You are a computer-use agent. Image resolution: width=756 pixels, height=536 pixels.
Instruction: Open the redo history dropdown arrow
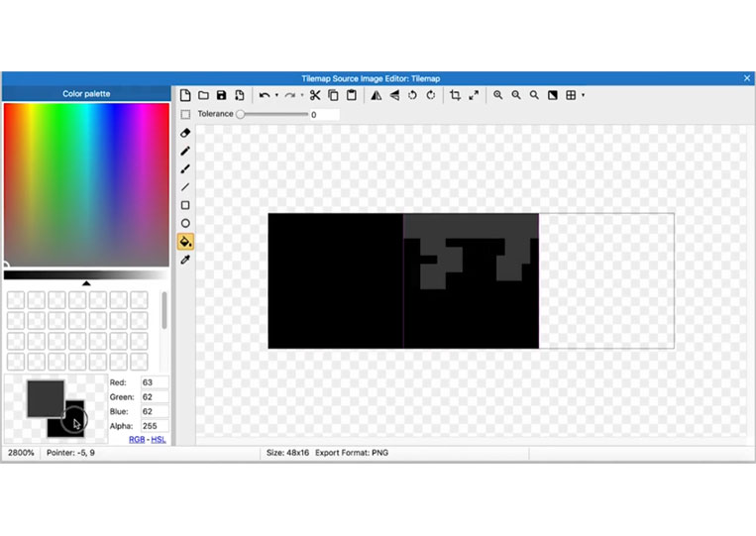click(302, 95)
